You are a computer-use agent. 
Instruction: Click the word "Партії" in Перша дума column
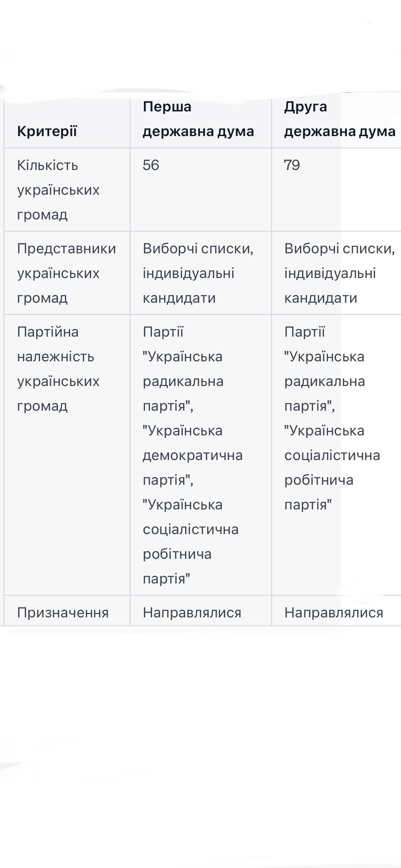coord(163,332)
